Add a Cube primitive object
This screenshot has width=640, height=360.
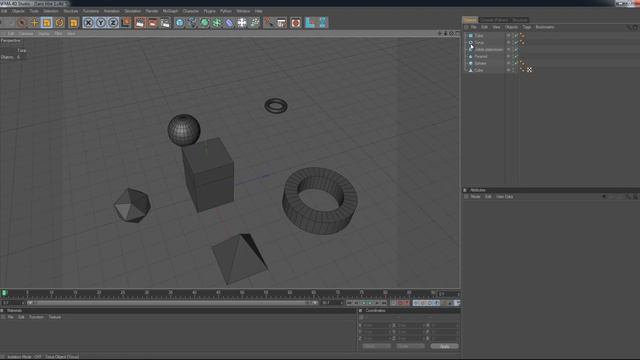coord(180,23)
